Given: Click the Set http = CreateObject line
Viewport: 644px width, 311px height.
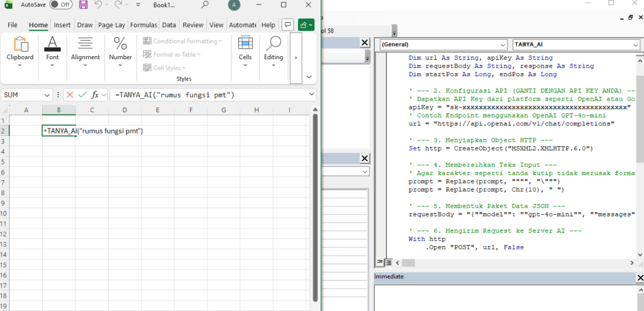Looking at the screenshot, I should [501, 148].
